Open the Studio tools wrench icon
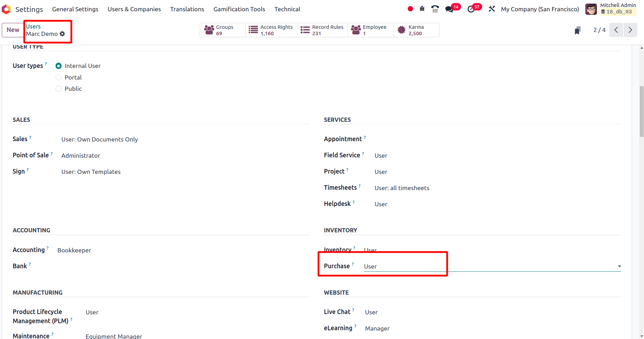This screenshot has height=339, width=644. [x=492, y=9]
